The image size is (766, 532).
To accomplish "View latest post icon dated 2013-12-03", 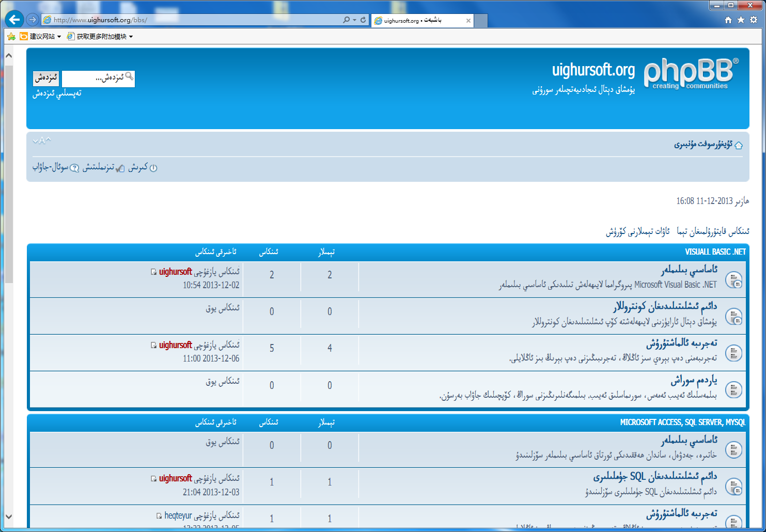I will coord(153,479).
